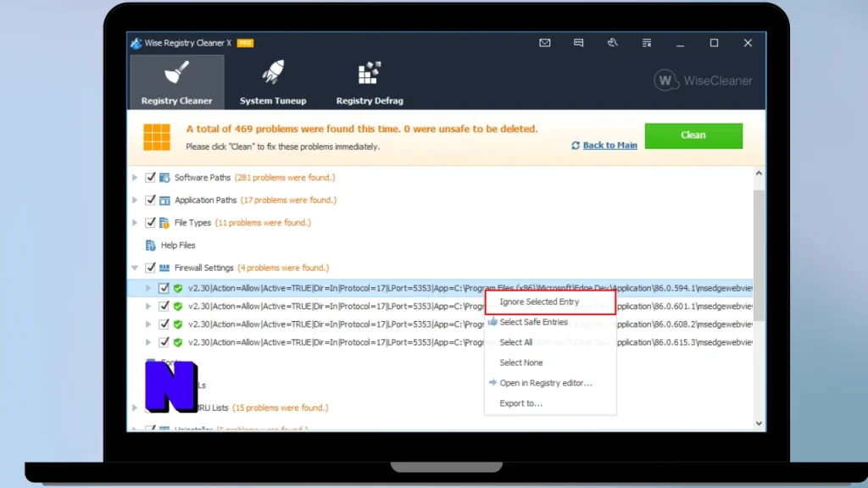Click the vertical scrollbar thumb
The height and width of the screenshot is (488, 868).
pyautogui.click(x=759, y=254)
